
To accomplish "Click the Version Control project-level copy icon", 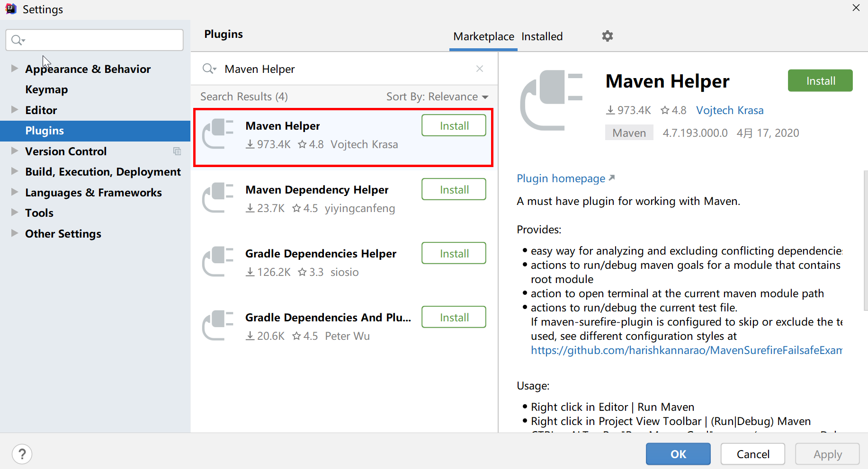I will coord(177,151).
